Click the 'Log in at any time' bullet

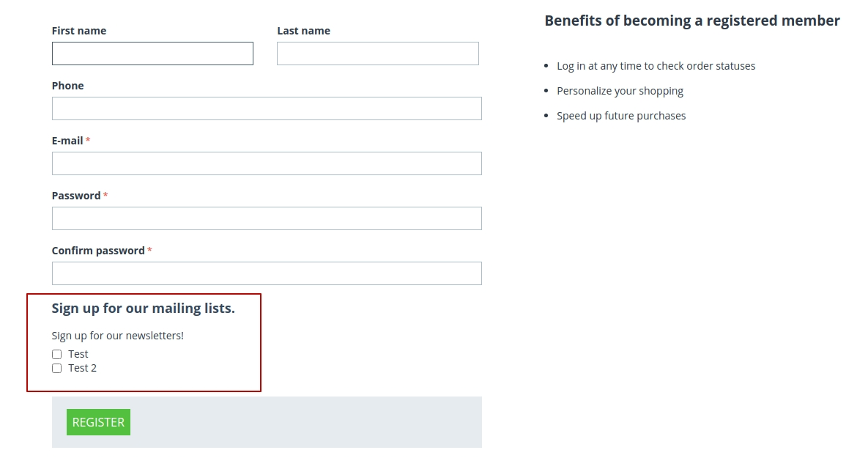(x=656, y=66)
